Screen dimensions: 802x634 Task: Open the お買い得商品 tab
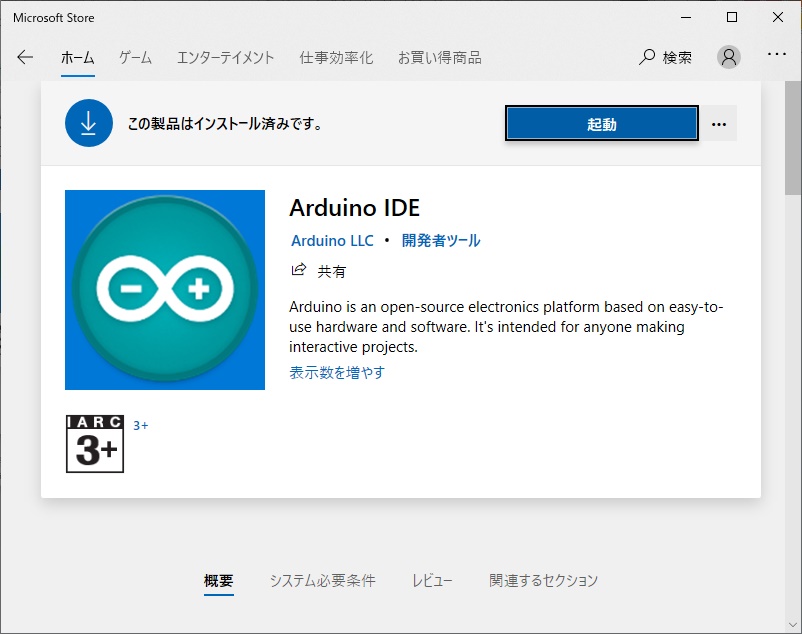tap(440, 58)
